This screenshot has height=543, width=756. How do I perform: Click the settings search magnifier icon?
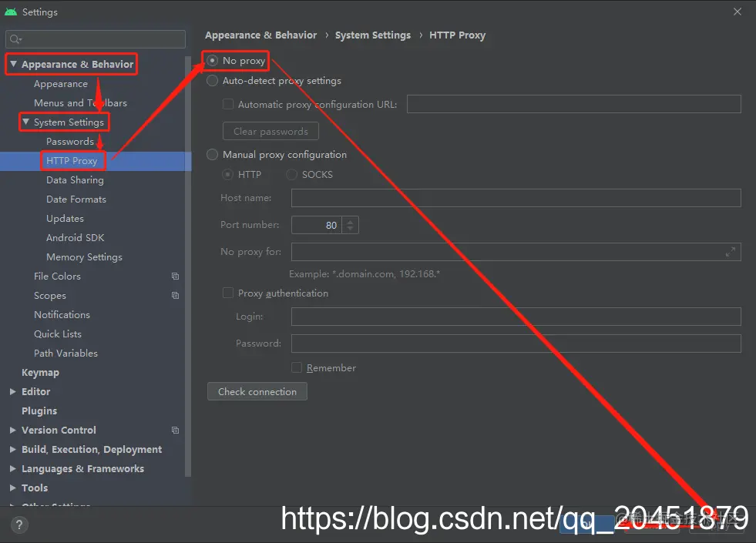coord(15,39)
